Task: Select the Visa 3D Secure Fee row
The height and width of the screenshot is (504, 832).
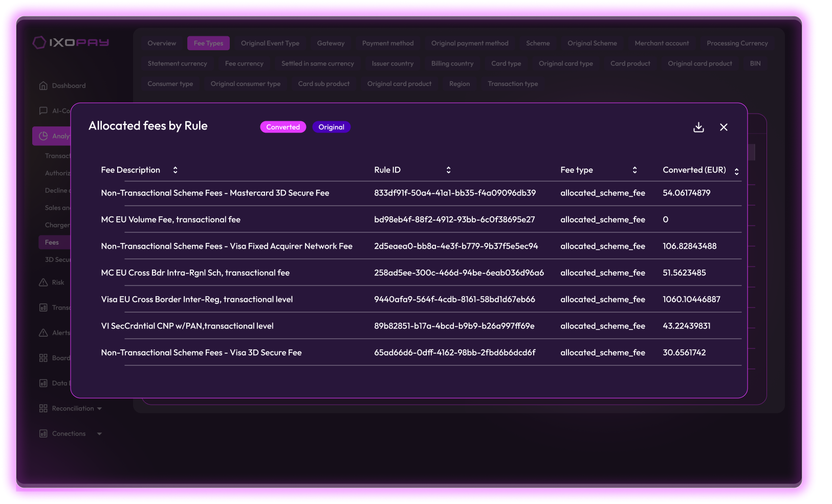Action: (201, 353)
